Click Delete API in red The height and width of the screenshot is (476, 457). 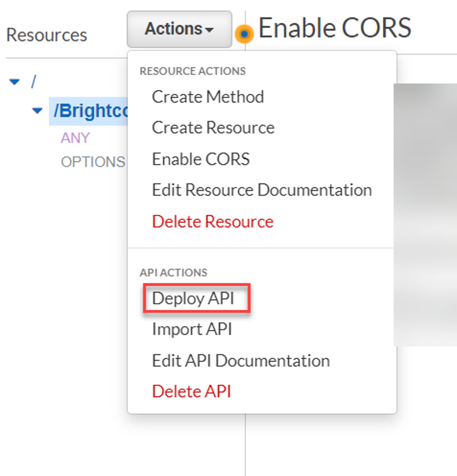click(x=191, y=391)
